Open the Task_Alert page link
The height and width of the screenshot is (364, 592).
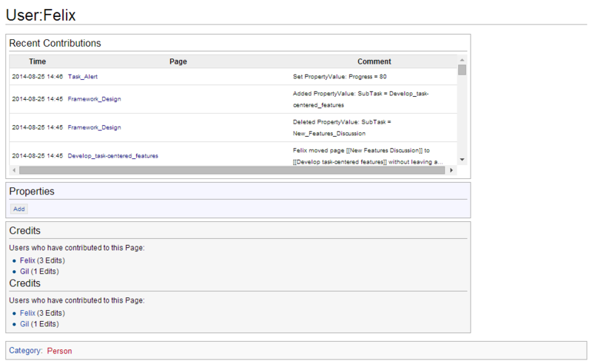point(82,76)
